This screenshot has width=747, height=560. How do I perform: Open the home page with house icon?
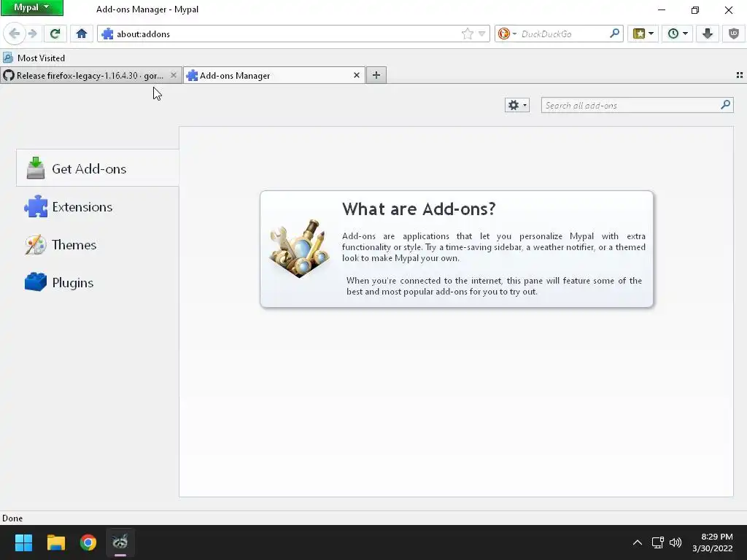point(82,34)
